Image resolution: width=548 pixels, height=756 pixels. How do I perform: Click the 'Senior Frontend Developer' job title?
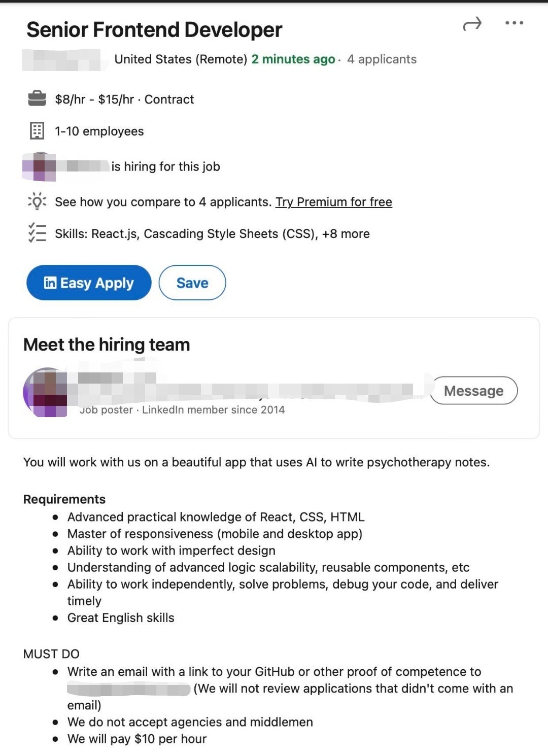pyautogui.click(x=154, y=30)
